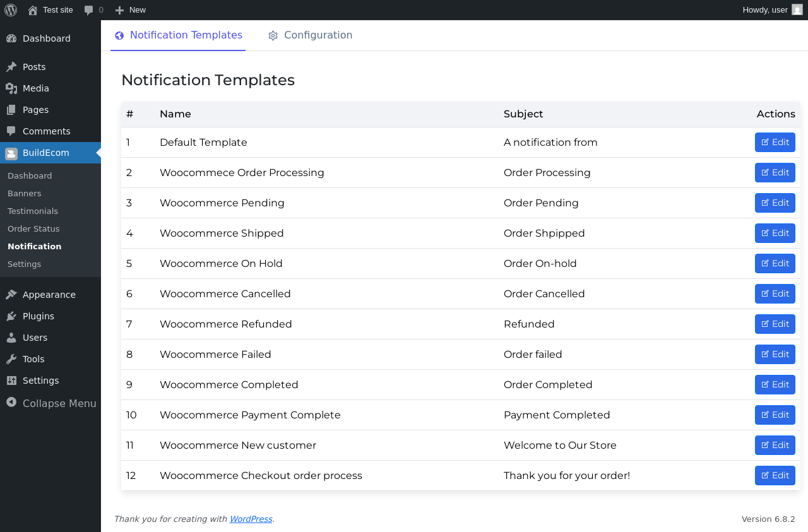The width and height of the screenshot is (808, 532).
Task: Click the WordPress logo icon
Action: click(11, 10)
